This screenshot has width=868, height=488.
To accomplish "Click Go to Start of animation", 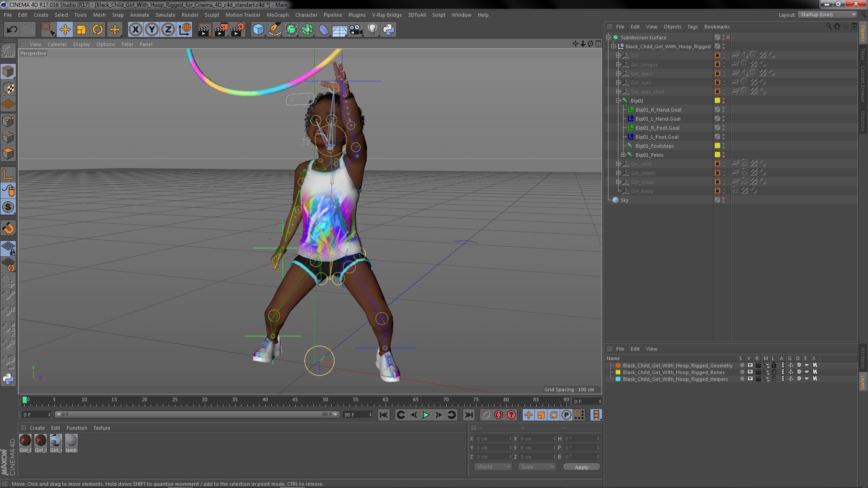I will [x=383, y=415].
